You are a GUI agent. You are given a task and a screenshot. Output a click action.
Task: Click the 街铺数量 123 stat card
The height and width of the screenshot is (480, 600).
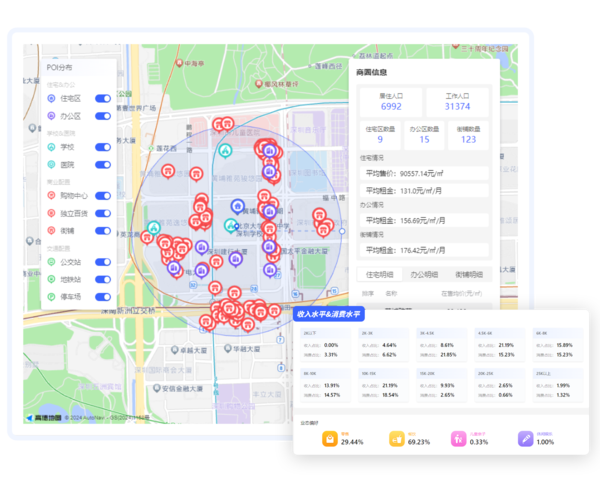coord(468,135)
